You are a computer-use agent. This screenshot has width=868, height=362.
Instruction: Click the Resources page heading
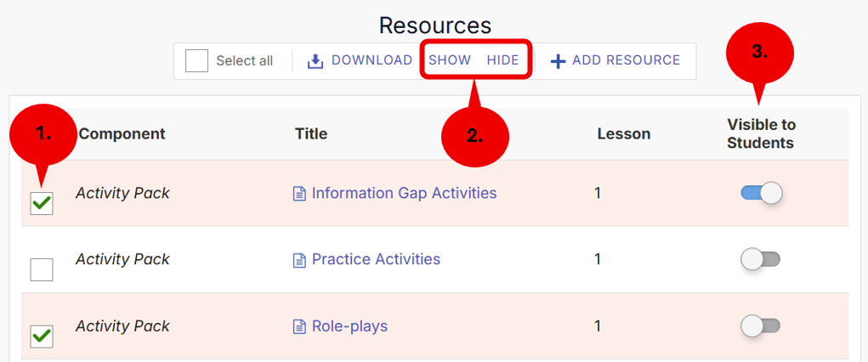435,25
